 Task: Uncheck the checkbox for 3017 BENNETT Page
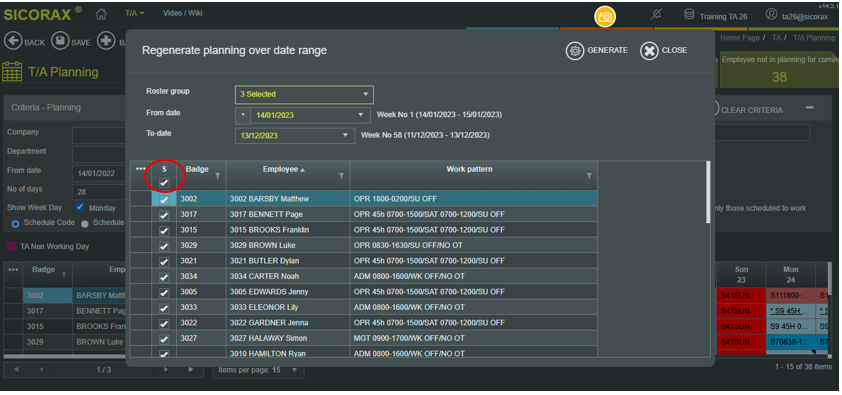pos(164,215)
